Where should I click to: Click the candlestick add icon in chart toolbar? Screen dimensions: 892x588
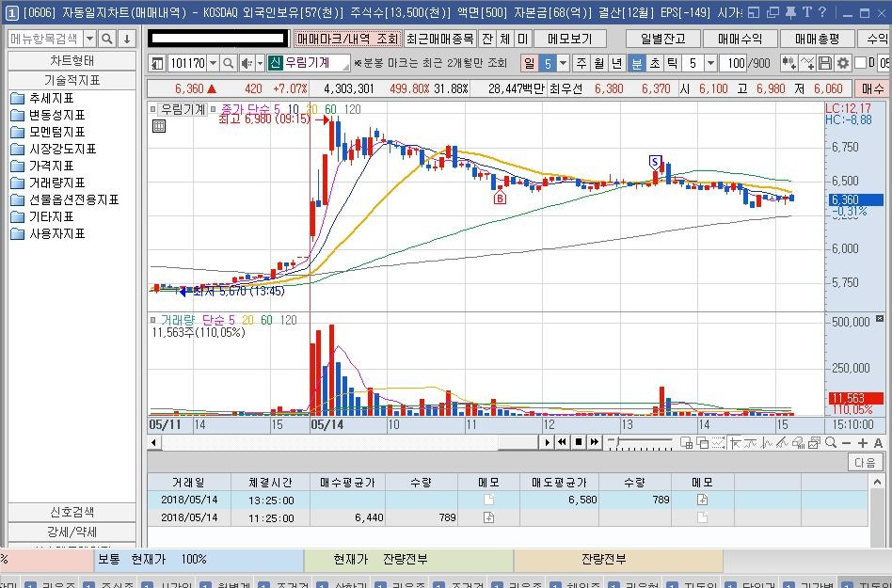click(x=788, y=63)
